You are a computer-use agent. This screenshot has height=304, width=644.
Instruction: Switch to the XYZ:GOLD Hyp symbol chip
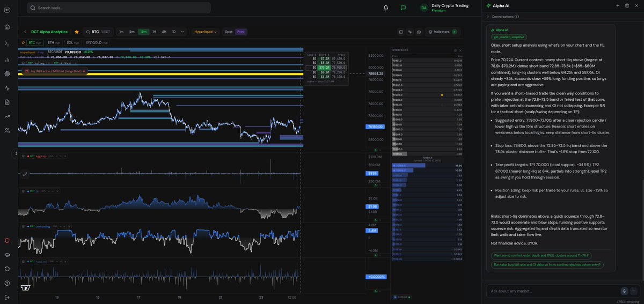97,42
